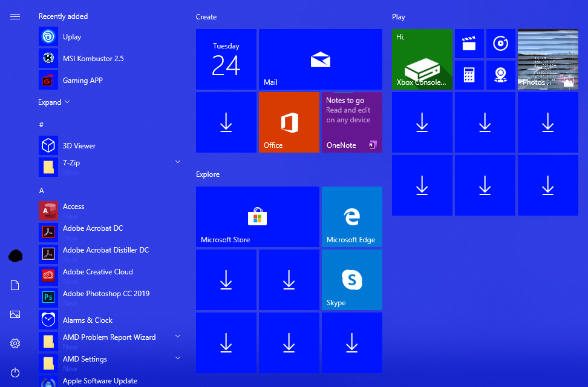Expand the Recently added list
Image resolution: width=588 pixels, height=387 pixels.
pos(54,102)
